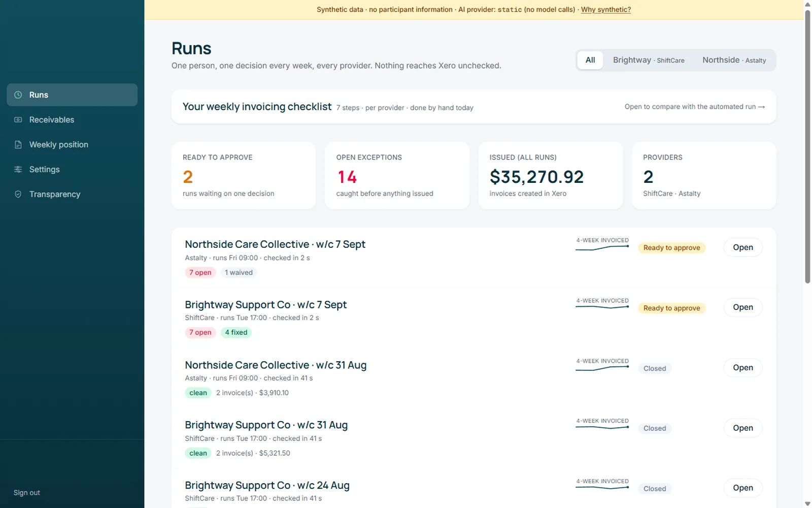The width and height of the screenshot is (812, 508).
Task: Expand Your weekly invoicing checklist card
Action: click(x=473, y=107)
